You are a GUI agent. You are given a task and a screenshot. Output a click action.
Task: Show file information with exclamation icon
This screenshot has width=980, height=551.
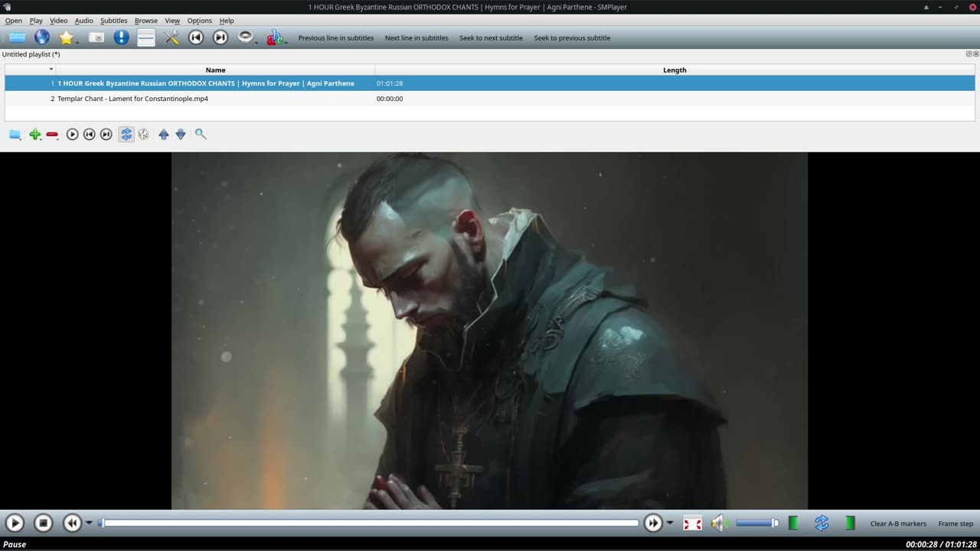coord(121,37)
